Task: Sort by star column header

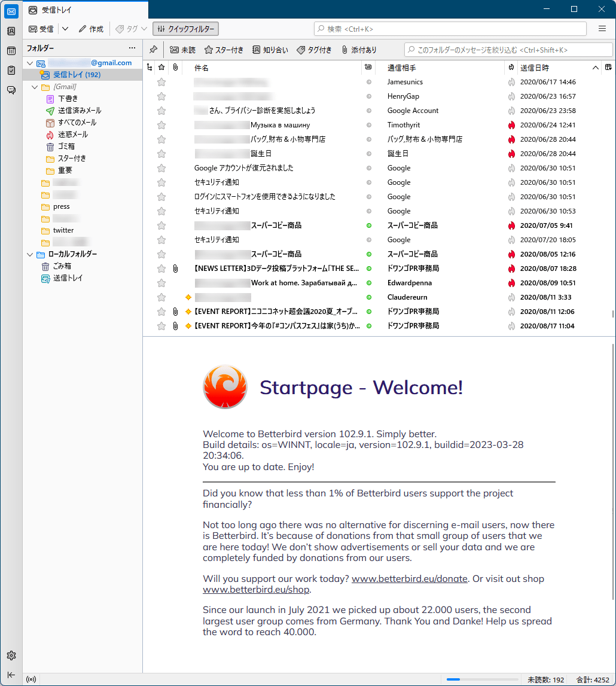Action: 161,68
